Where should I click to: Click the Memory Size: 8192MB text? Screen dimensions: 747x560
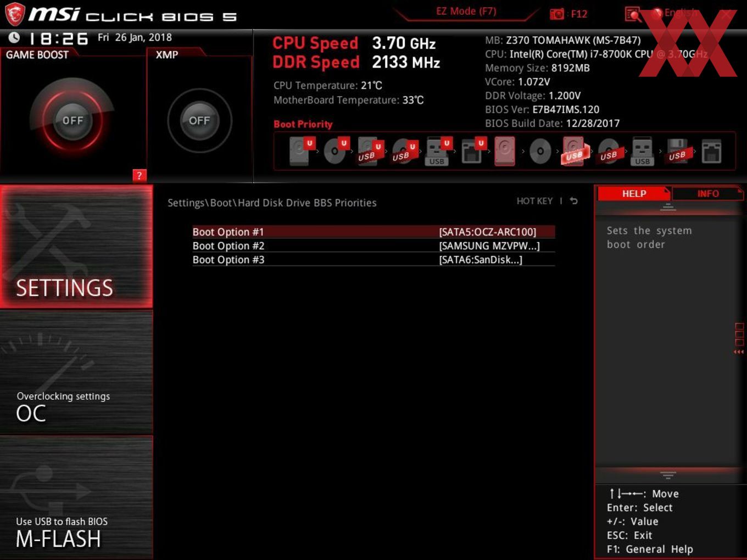pyautogui.click(x=537, y=68)
